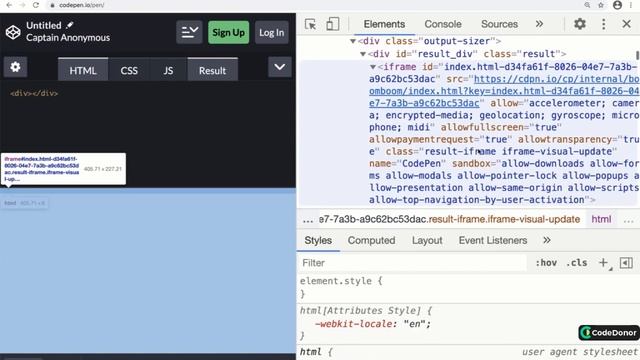Open DevTools settings gear
640x360 pixels.
580,24
